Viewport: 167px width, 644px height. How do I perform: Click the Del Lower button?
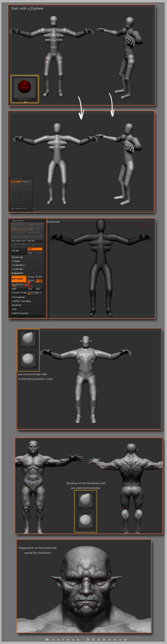point(19,233)
